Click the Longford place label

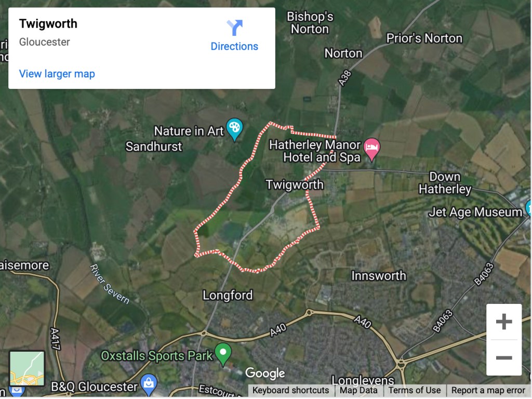pyautogui.click(x=228, y=295)
